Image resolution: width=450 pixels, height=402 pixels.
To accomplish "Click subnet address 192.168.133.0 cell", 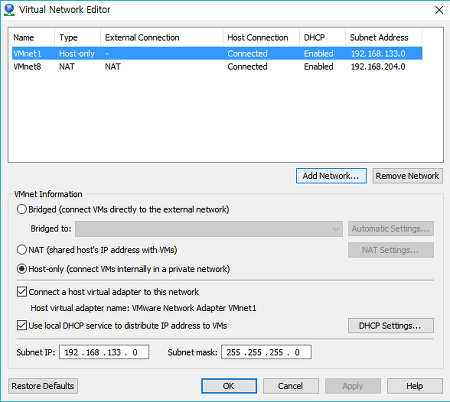I will point(378,53).
